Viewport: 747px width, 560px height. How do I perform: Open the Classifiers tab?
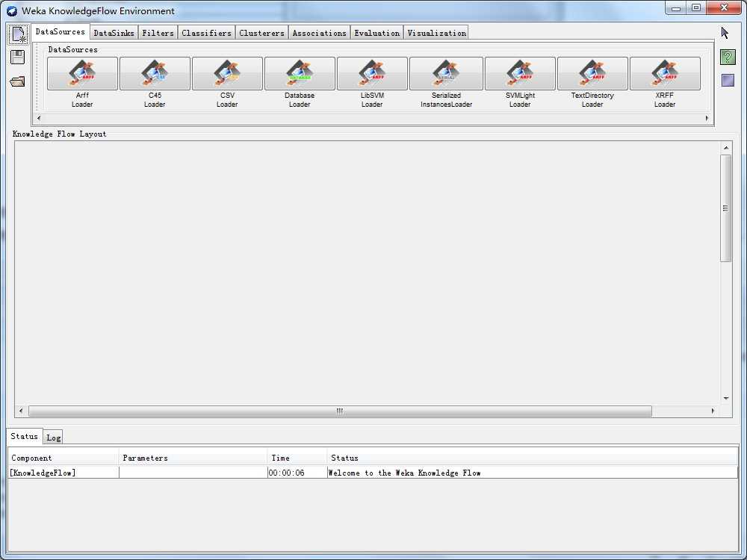(206, 33)
